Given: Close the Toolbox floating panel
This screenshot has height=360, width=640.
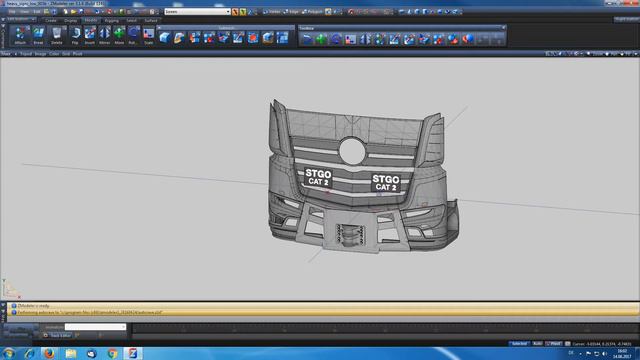Looking at the screenshot, I should (503, 28).
